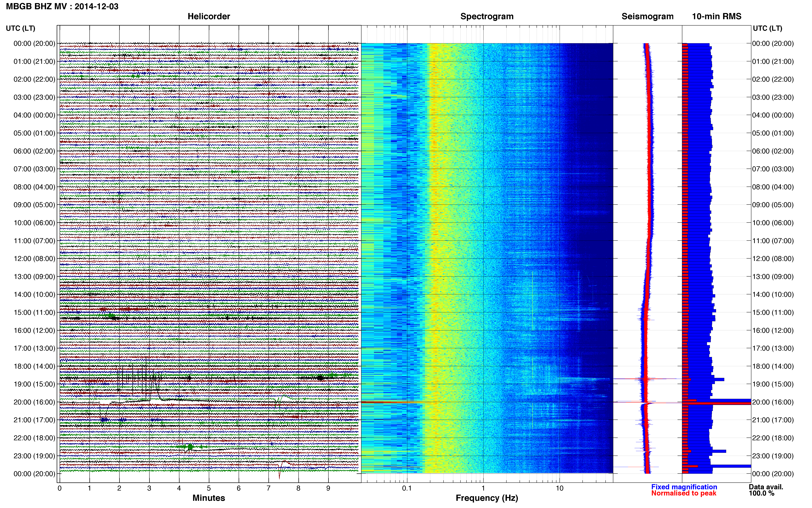Click the left '18:00 (14:00)' time label

[x=34, y=366]
